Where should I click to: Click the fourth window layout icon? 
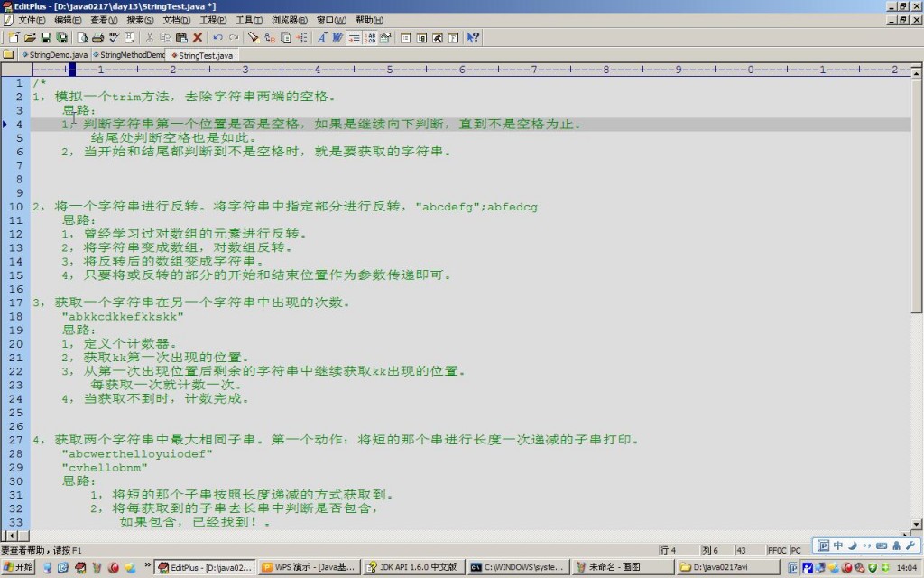[x=453, y=38]
